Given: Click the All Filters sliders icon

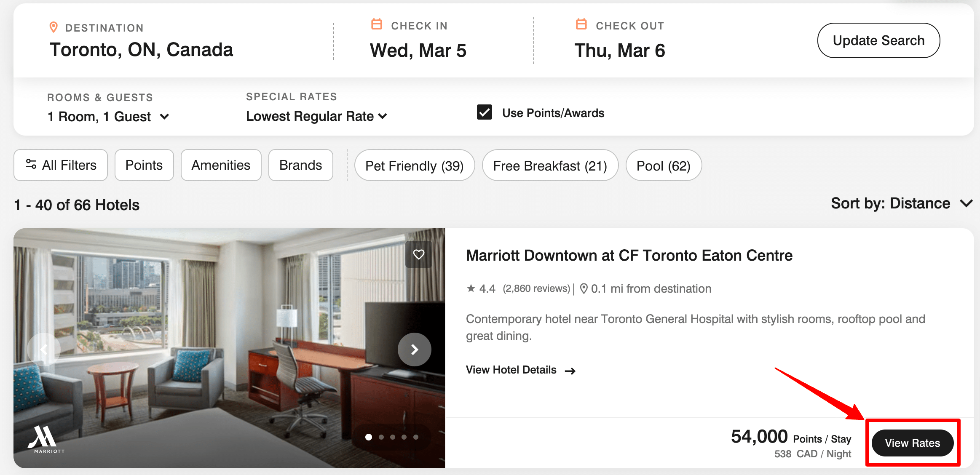Looking at the screenshot, I should pyautogui.click(x=31, y=164).
